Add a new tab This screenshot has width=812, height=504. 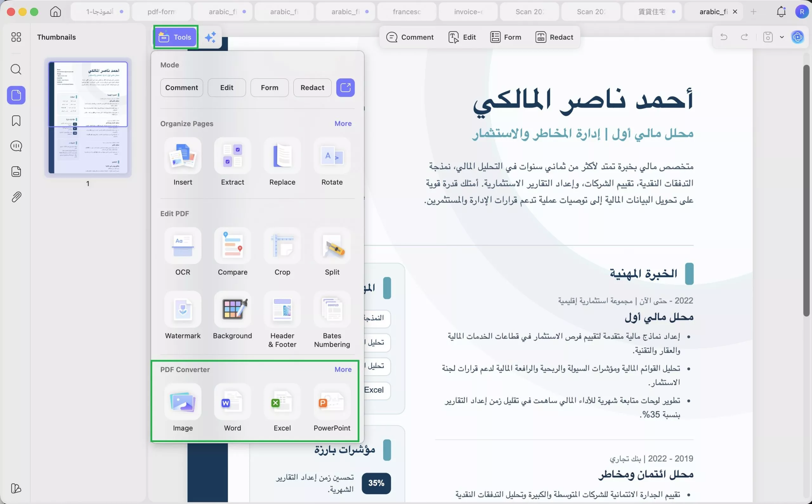pyautogui.click(x=753, y=12)
